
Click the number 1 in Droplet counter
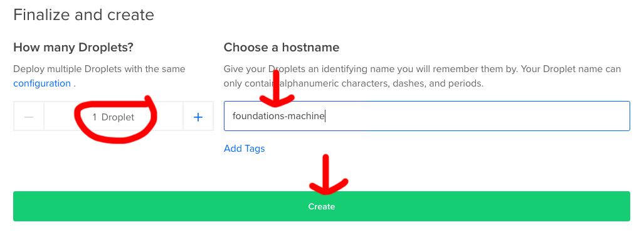point(95,117)
